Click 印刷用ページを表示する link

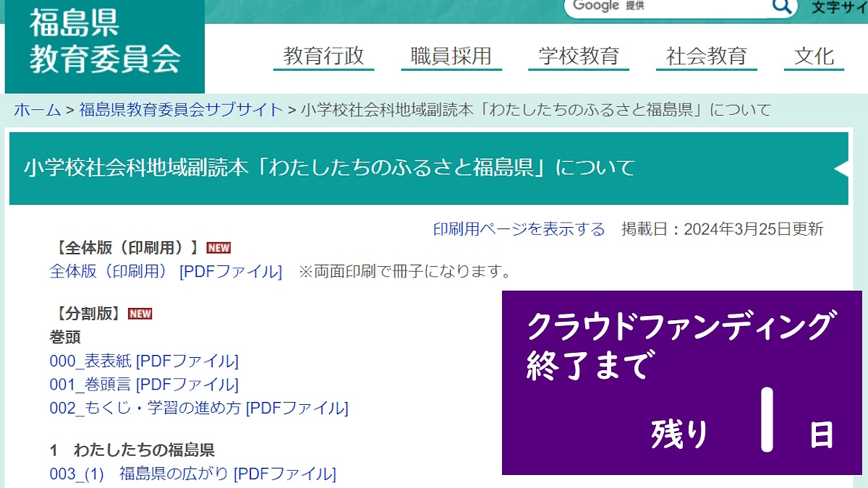tap(516, 228)
